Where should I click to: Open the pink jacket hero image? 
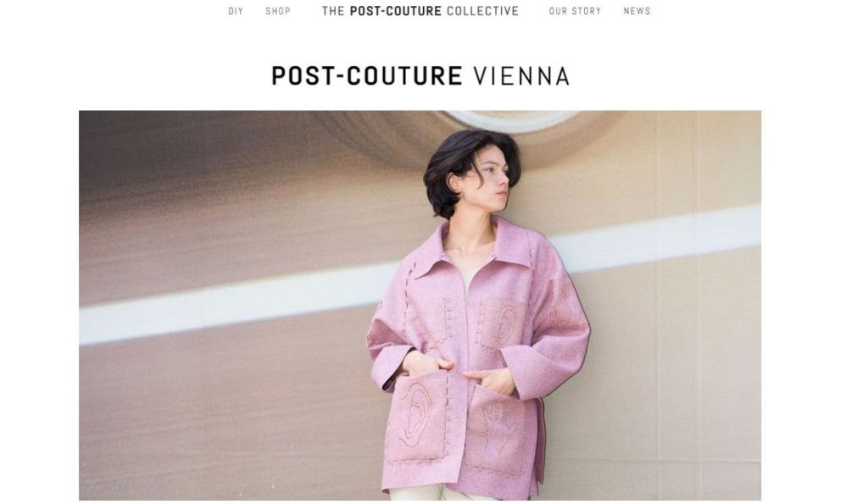coord(420,306)
